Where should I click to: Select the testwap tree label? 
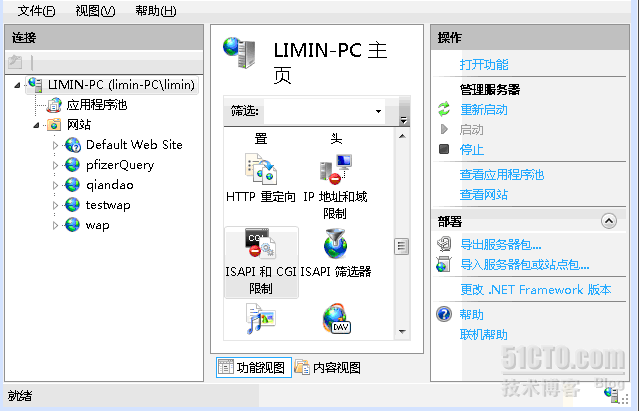click(108, 205)
